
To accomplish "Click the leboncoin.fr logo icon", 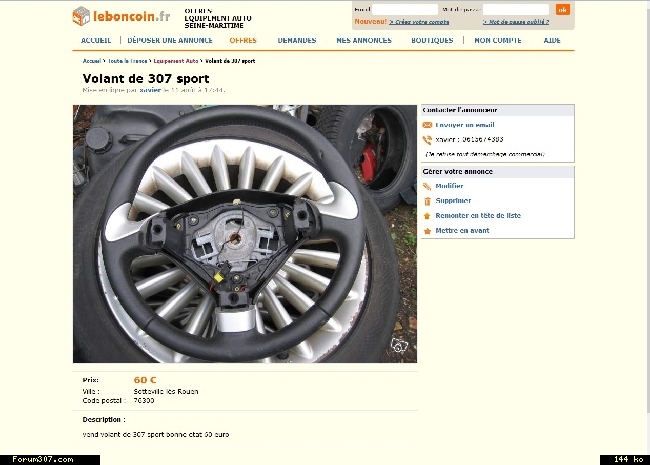I will (x=81, y=16).
